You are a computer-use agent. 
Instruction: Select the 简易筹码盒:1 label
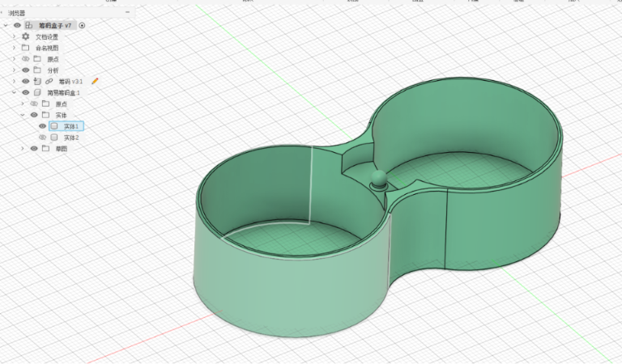coord(63,93)
